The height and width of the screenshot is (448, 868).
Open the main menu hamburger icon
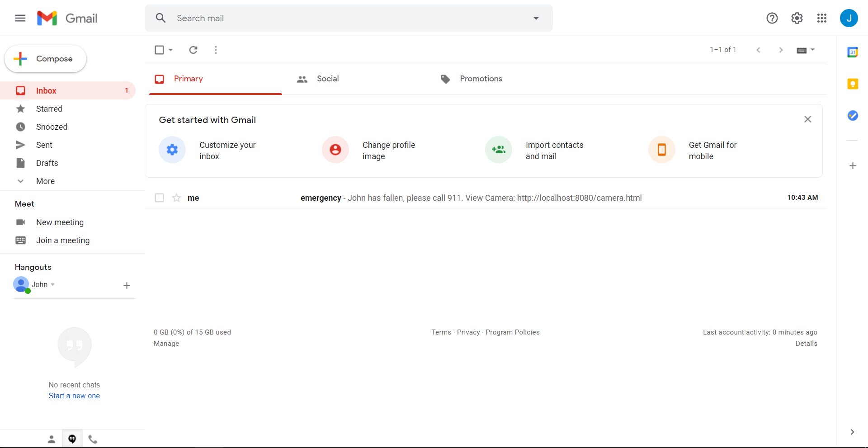(x=20, y=18)
